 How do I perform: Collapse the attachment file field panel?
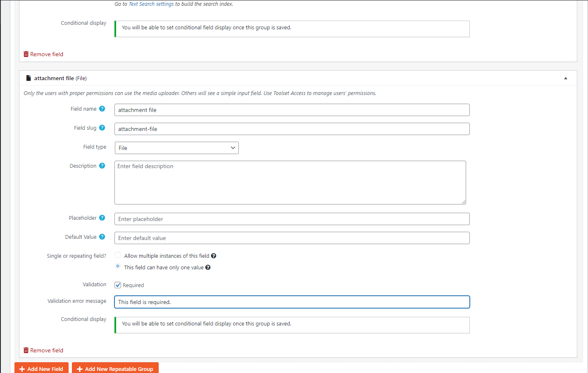pyautogui.click(x=566, y=78)
